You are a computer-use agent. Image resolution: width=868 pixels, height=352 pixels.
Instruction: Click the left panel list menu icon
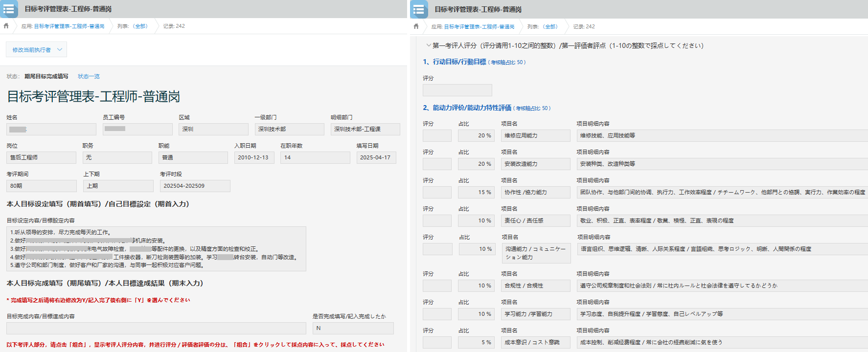9,9
